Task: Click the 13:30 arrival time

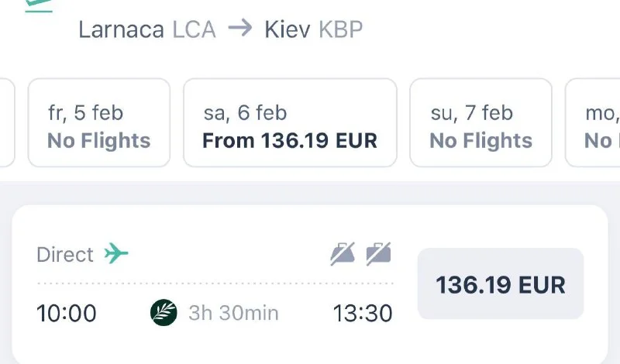Action: (x=362, y=314)
